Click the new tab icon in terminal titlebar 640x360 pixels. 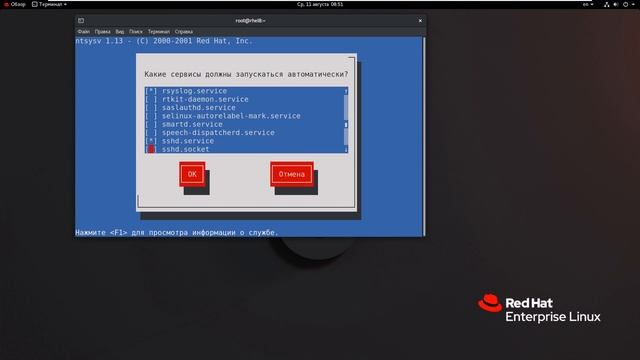[81, 20]
